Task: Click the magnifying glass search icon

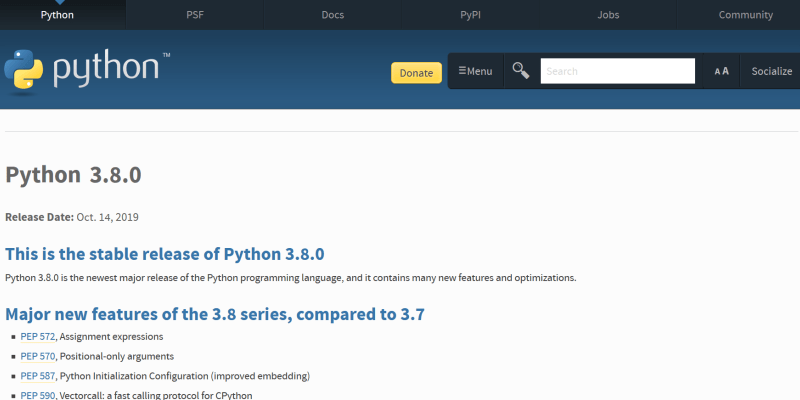Action: (x=520, y=70)
